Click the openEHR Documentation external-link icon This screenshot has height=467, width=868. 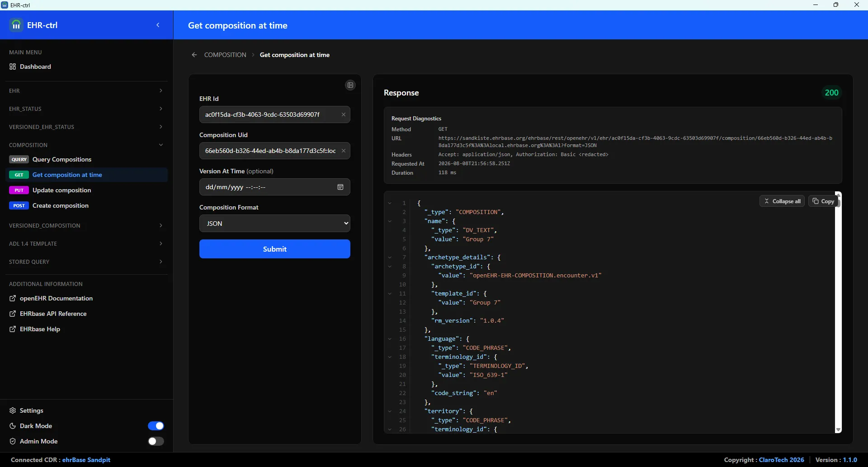(x=13, y=298)
